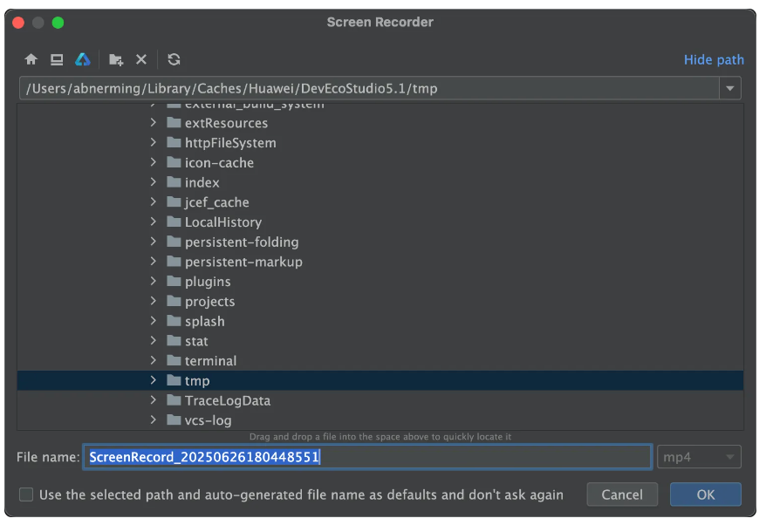Select the terminal folder in tree
Image resolution: width=766 pixels, height=532 pixels.
(210, 361)
